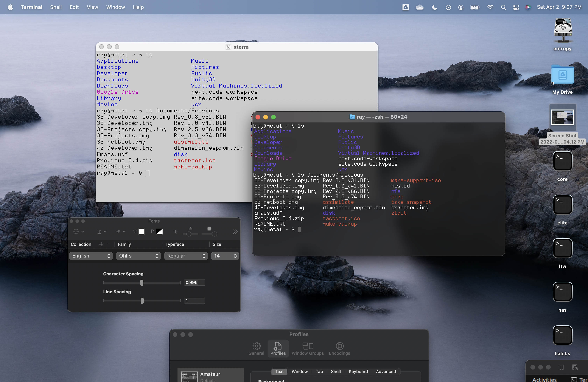Open the General settings gear tab
This screenshot has width=588, height=382.
coord(256,349)
